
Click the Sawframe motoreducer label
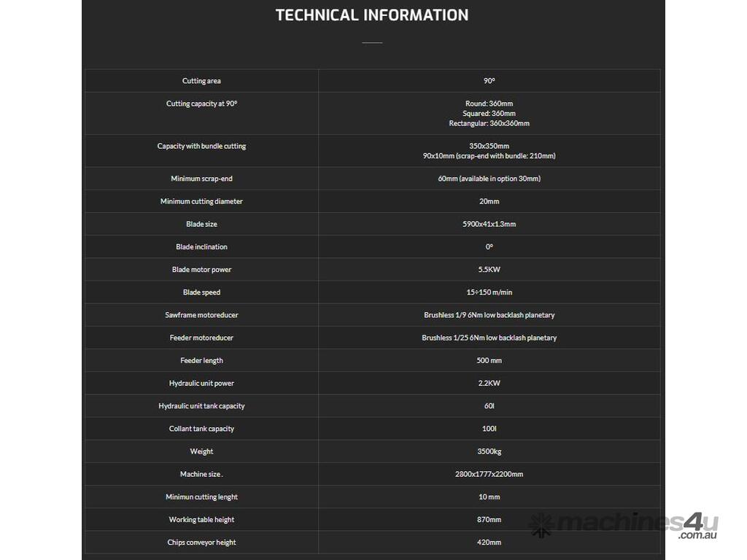tap(201, 315)
